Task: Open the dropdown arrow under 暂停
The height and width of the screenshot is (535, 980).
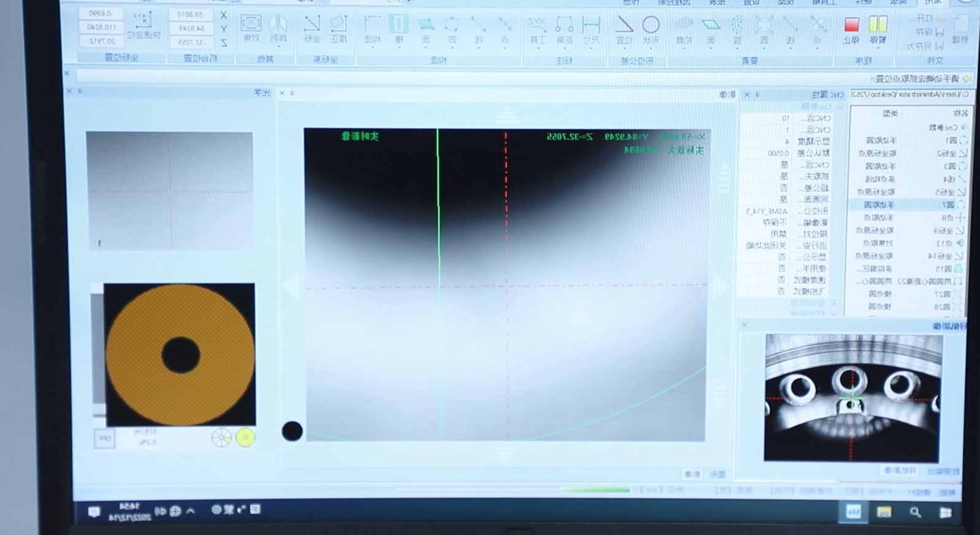Action: click(878, 48)
